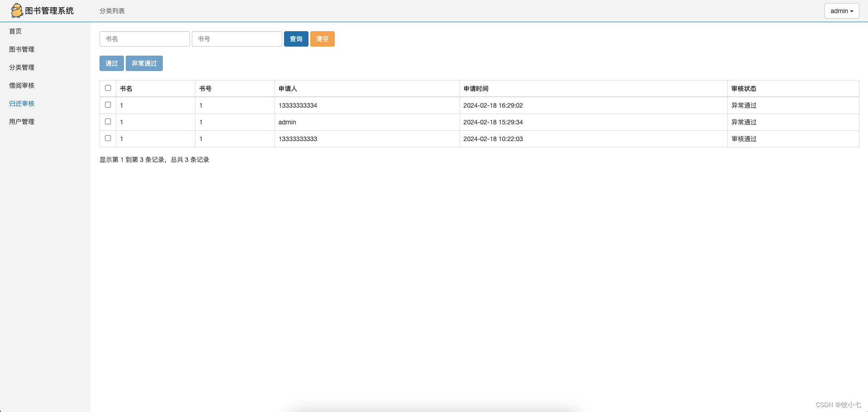Select 归还审核 in the sidebar
Viewport: 868px width, 412px height.
tap(22, 104)
